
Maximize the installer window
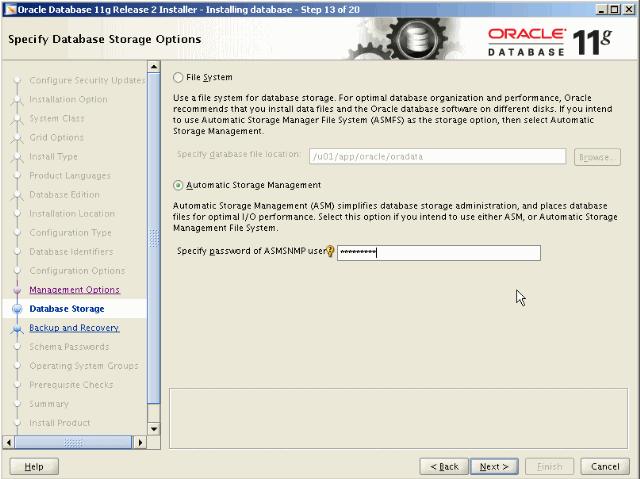(614, 9)
